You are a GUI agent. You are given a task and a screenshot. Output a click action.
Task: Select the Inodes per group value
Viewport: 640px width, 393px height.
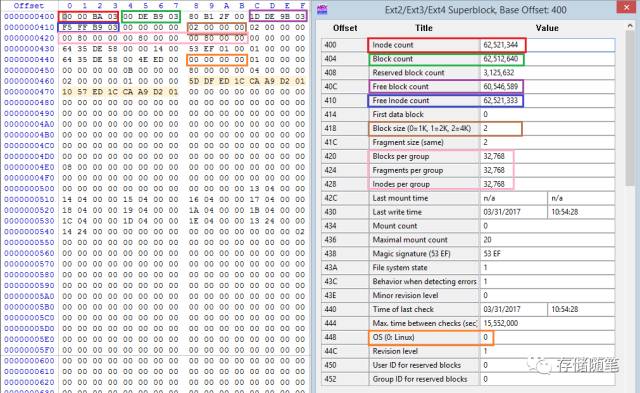point(494,184)
